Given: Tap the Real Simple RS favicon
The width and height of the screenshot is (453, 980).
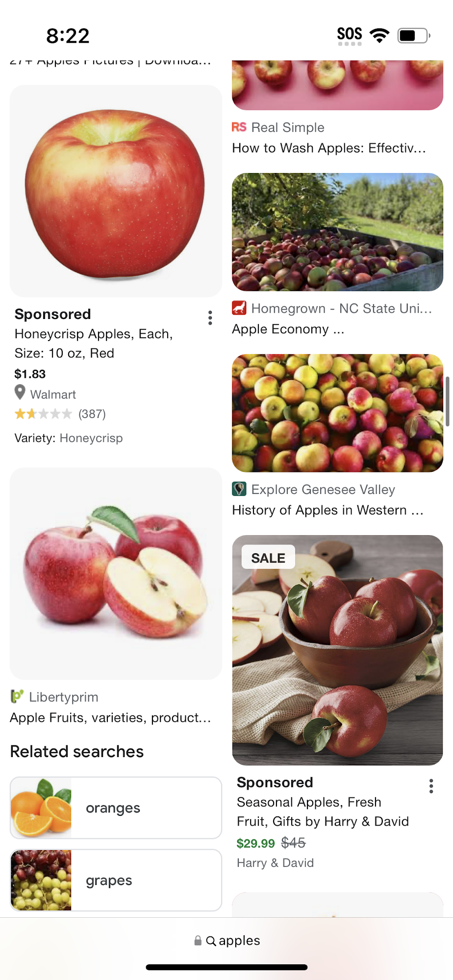Looking at the screenshot, I should pyautogui.click(x=239, y=127).
